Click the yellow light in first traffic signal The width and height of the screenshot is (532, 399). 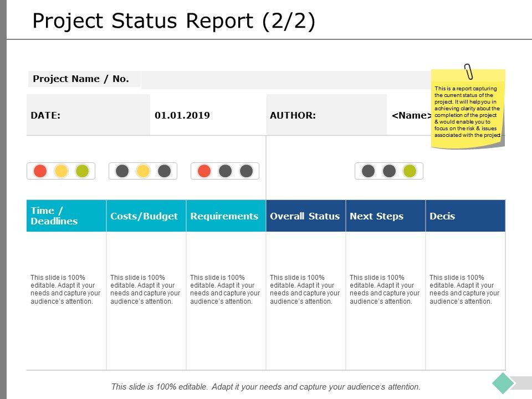(62, 171)
